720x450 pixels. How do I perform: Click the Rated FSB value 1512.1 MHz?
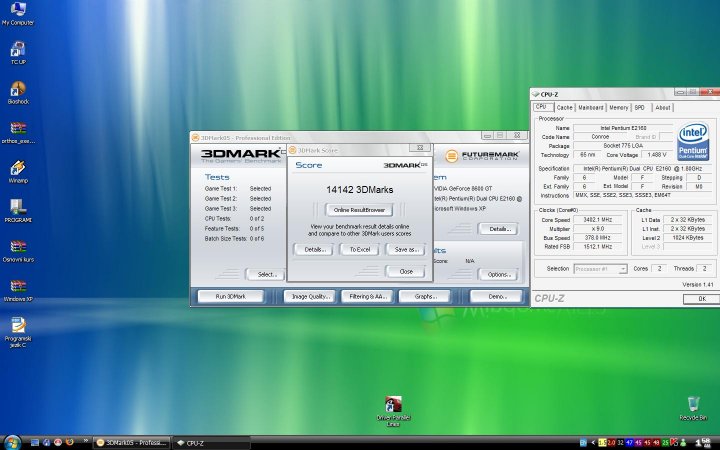point(597,247)
